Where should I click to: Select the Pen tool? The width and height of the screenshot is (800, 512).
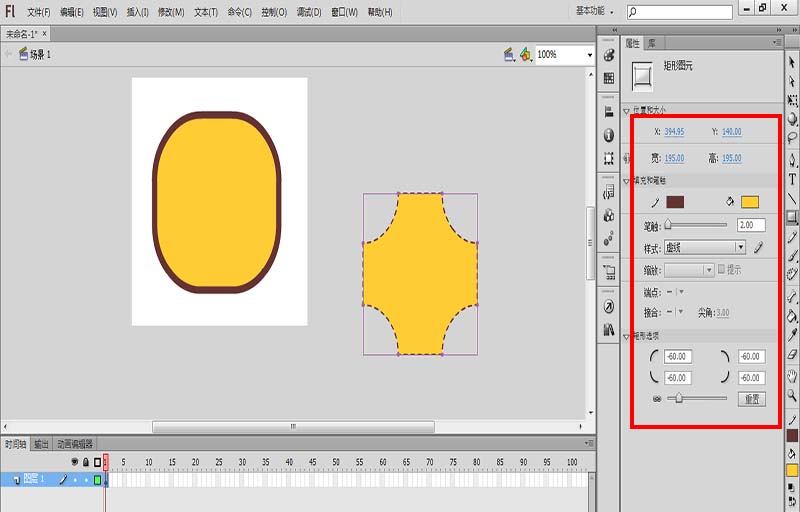[792, 160]
